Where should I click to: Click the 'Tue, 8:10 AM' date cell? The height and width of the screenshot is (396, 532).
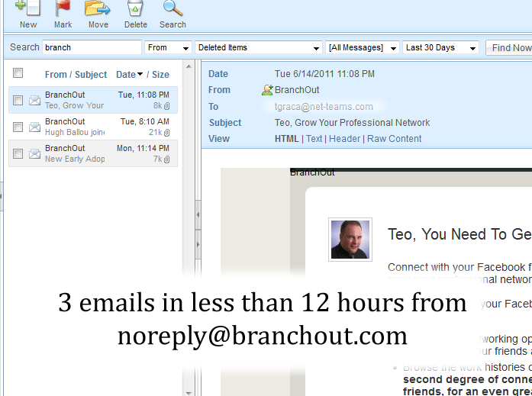coord(144,121)
